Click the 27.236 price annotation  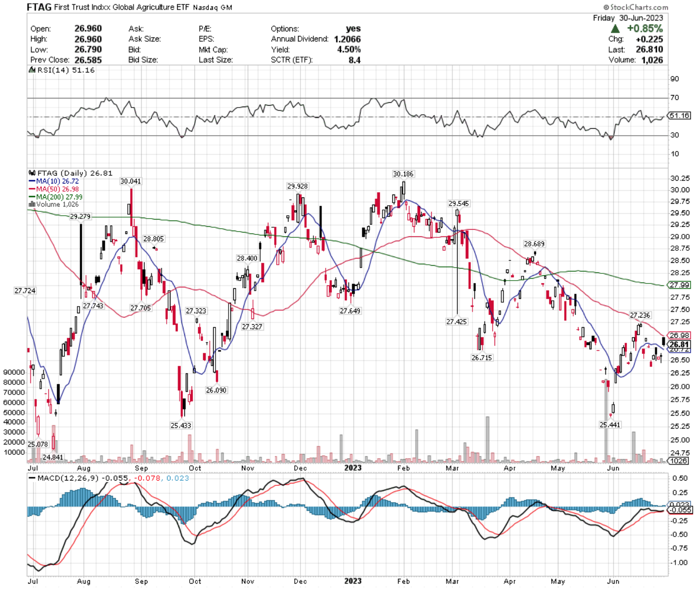click(640, 315)
